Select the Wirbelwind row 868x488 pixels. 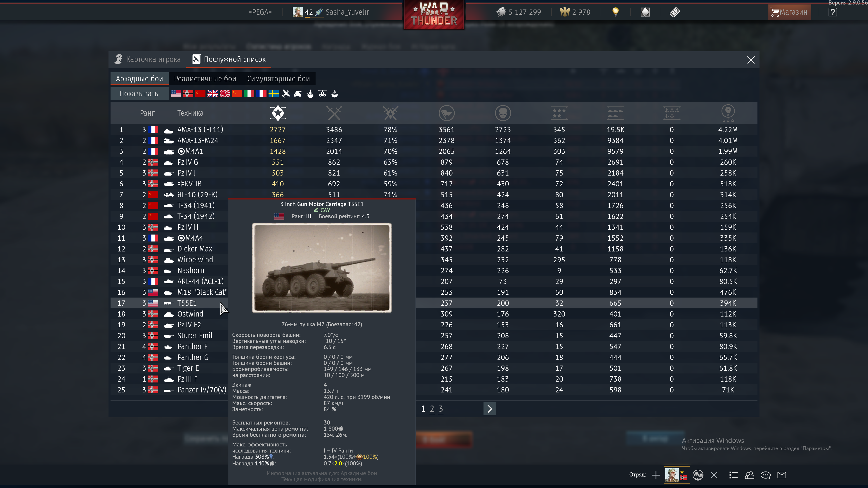tap(434, 260)
